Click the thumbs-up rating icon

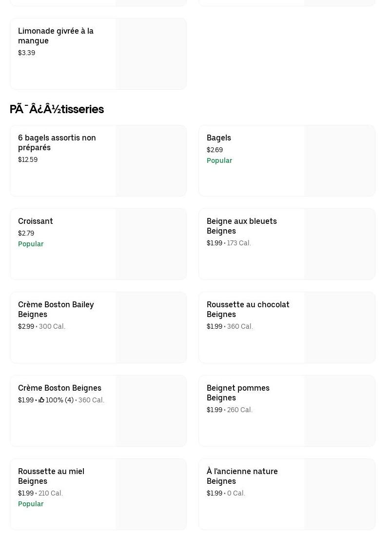41,400
